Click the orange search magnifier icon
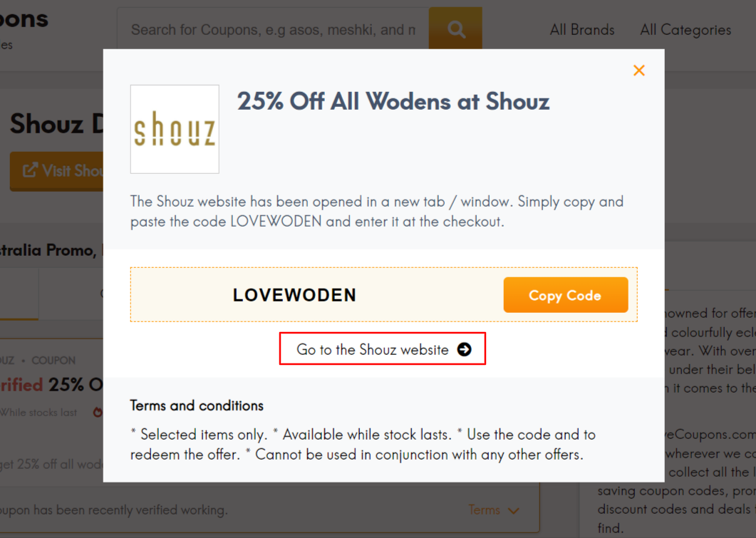Viewport: 756px width, 538px height. [456, 29]
